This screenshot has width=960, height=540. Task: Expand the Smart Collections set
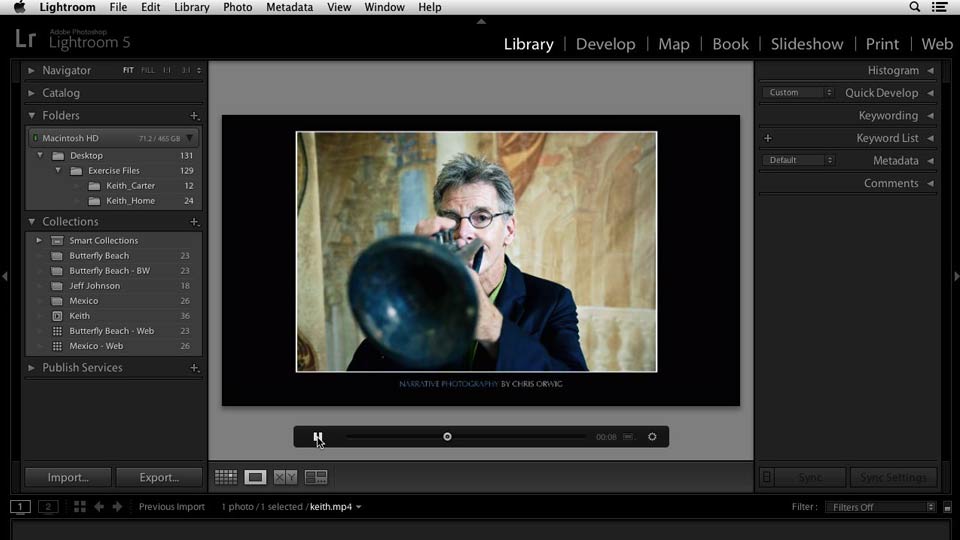tap(39, 241)
